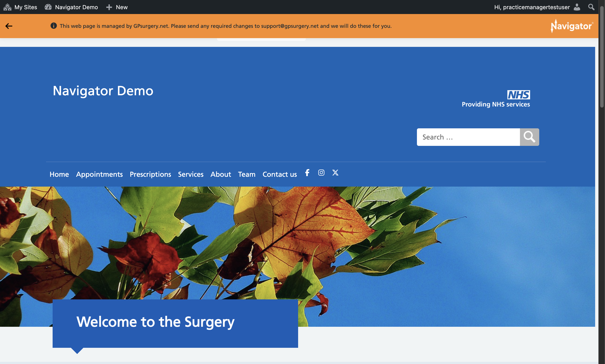Image resolution: width=605 pixels, height=364 pixels.
Task: Visit the X (Twitter) profile icon
Action: 335,173
